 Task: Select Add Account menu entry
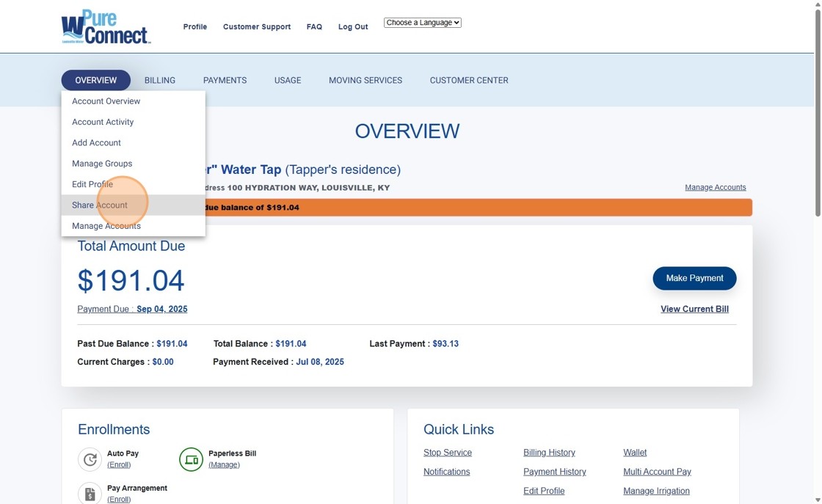click(x=96, y=143)
